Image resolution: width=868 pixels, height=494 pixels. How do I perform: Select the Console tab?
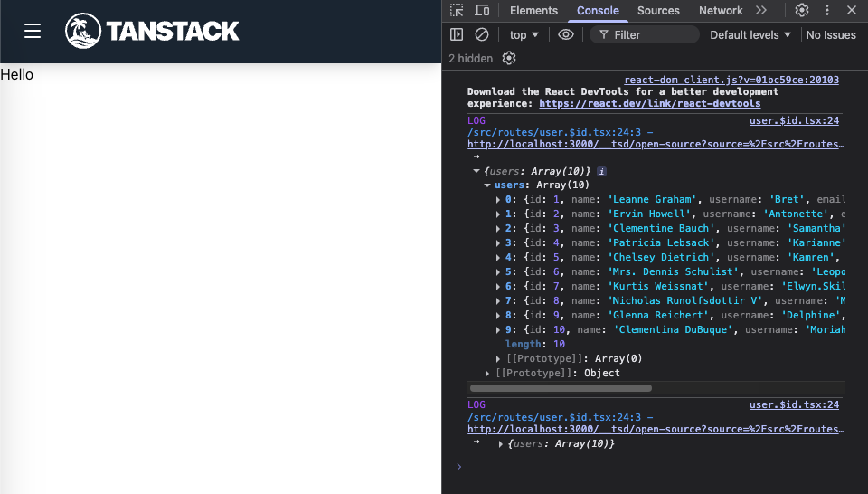coord(598,11)
